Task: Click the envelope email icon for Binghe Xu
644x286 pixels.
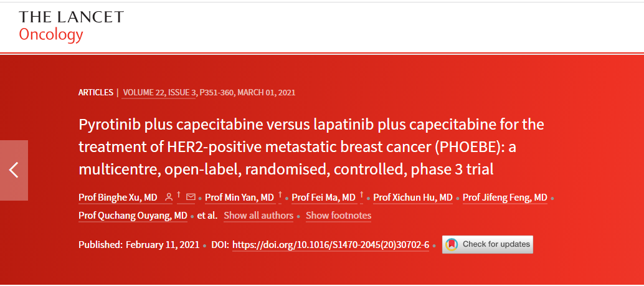Action: click(x=191, y=198)
